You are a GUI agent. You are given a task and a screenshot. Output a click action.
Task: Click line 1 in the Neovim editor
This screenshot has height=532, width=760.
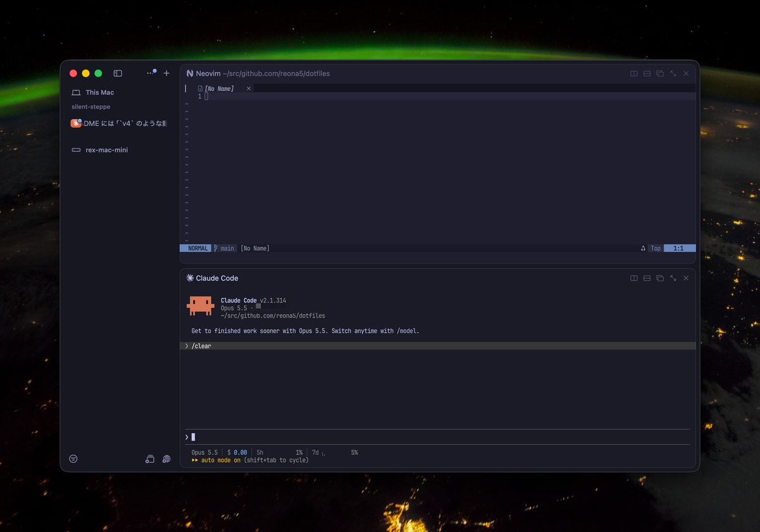pyautogui.click(x=438, y=96)
